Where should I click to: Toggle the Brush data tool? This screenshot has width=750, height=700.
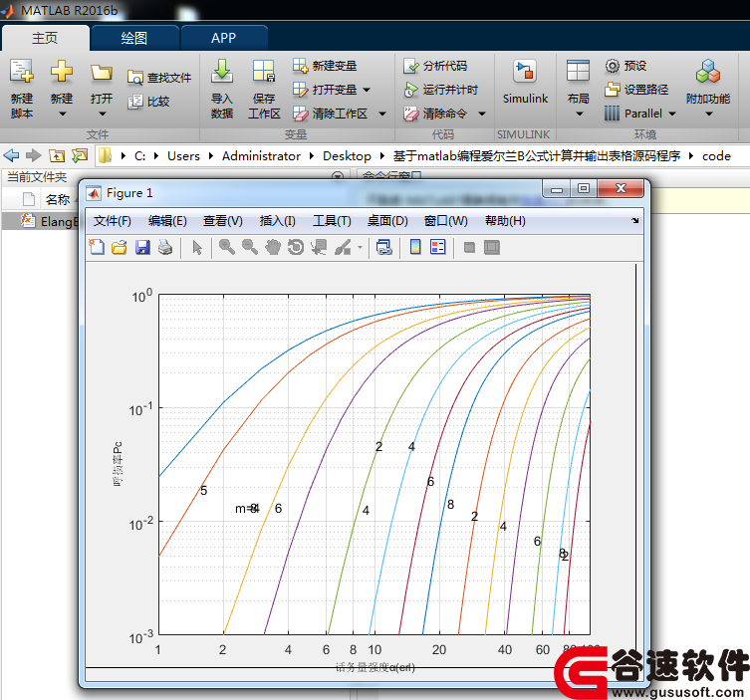(x=343, y=247)
